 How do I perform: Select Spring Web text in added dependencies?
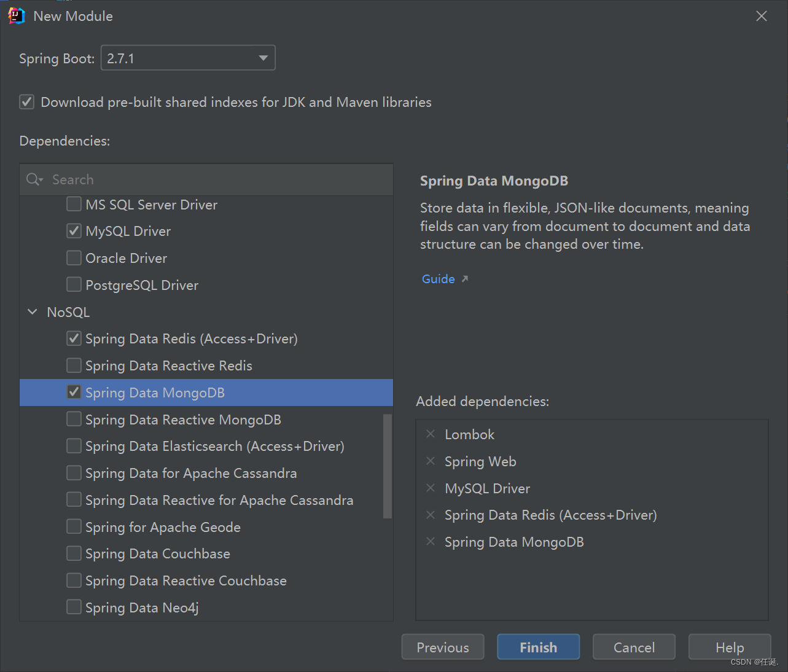coord(480,461)
